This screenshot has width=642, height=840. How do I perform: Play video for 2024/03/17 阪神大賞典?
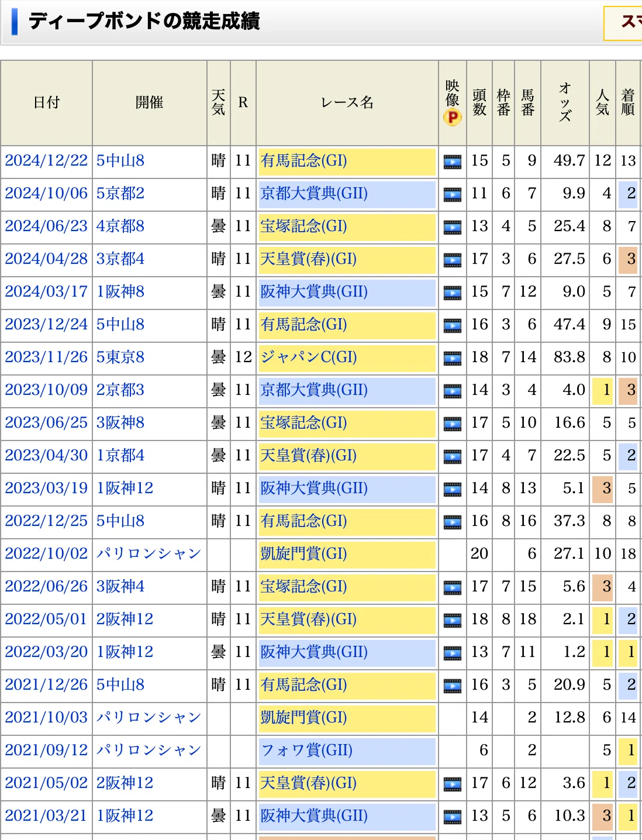point(452,292)
